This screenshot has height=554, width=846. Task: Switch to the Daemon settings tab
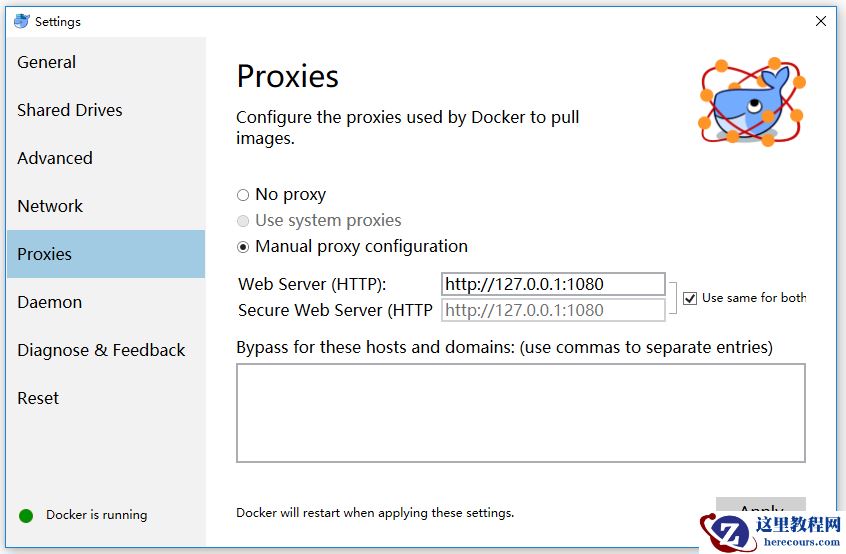(x=50, y=302)
